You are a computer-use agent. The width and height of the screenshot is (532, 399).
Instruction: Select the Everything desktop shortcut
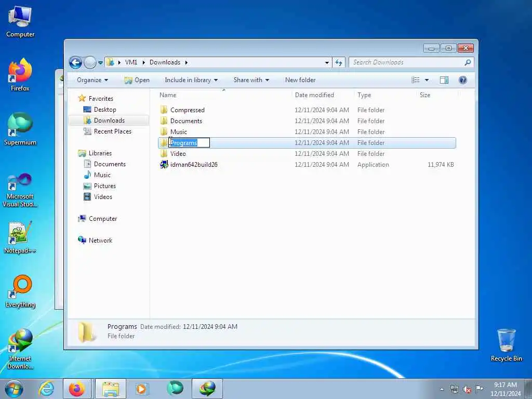tap(20, 291)
